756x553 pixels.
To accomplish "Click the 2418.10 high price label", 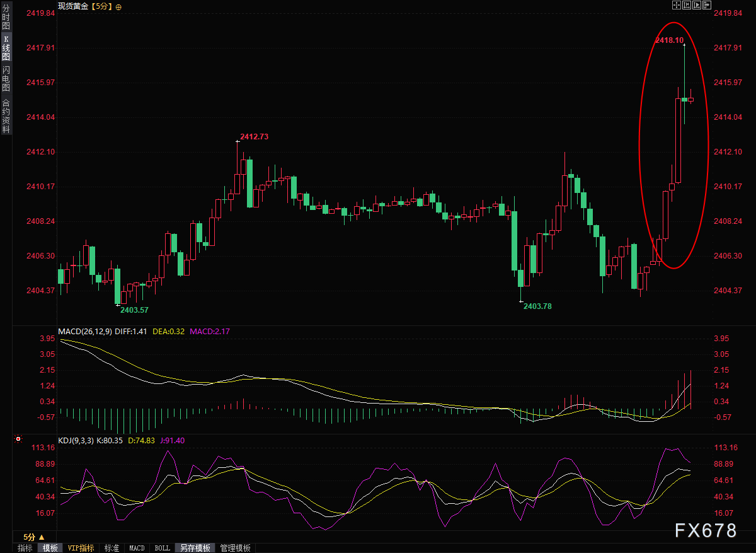I will click(669, 40).
